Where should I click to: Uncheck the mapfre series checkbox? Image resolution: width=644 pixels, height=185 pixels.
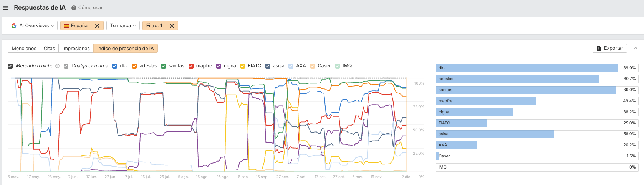click(x=191, y=66)
